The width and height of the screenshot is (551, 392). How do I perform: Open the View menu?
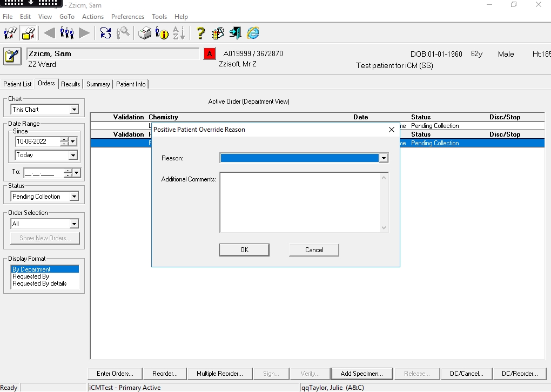[x=45, y=17]
